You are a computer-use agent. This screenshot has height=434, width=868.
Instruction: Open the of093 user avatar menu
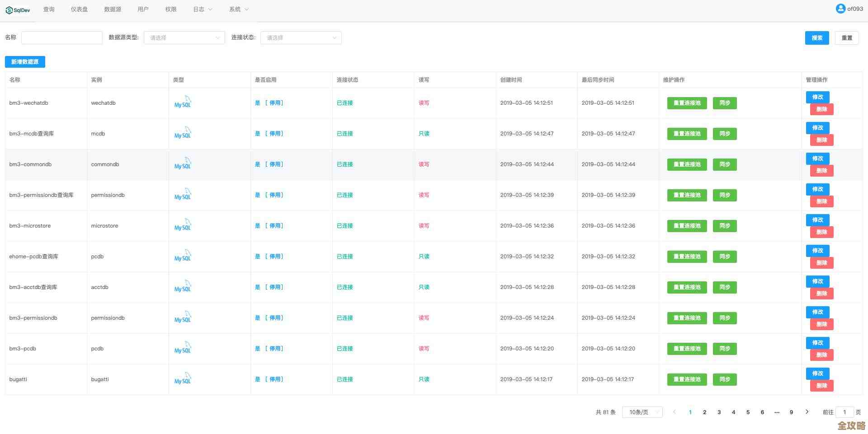click(840, 8)
